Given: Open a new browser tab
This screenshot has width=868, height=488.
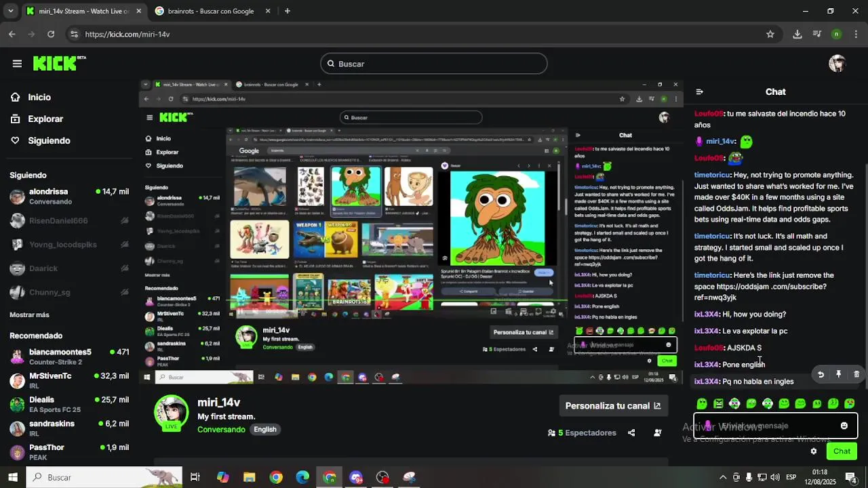Looking at the screenshot, I should point(288,11).
